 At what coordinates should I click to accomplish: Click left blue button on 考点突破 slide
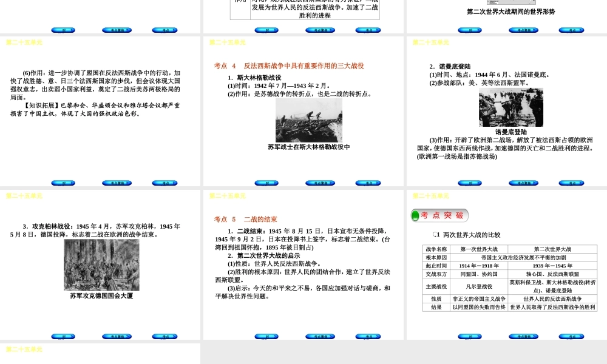pyautogui.click(x=470, y=337)
